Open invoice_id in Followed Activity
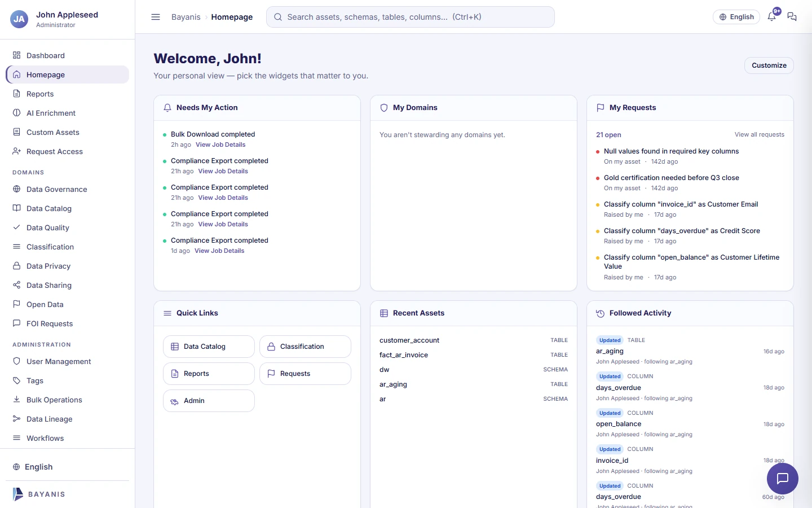This screenshot has width=812, height=508. pos(612,461)
